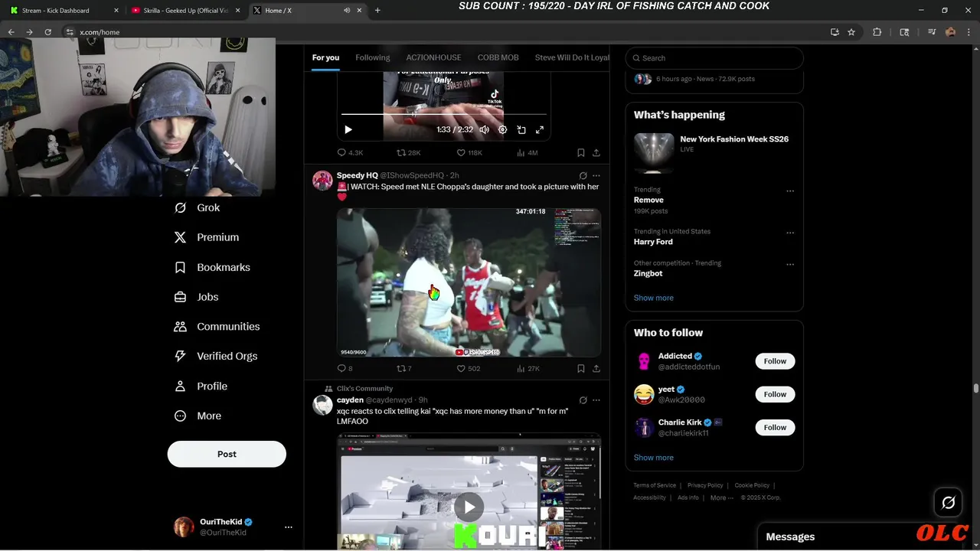980x551 pixels.
Task: Open Grok action on Speedy HQ post
Action: (583, 176)
